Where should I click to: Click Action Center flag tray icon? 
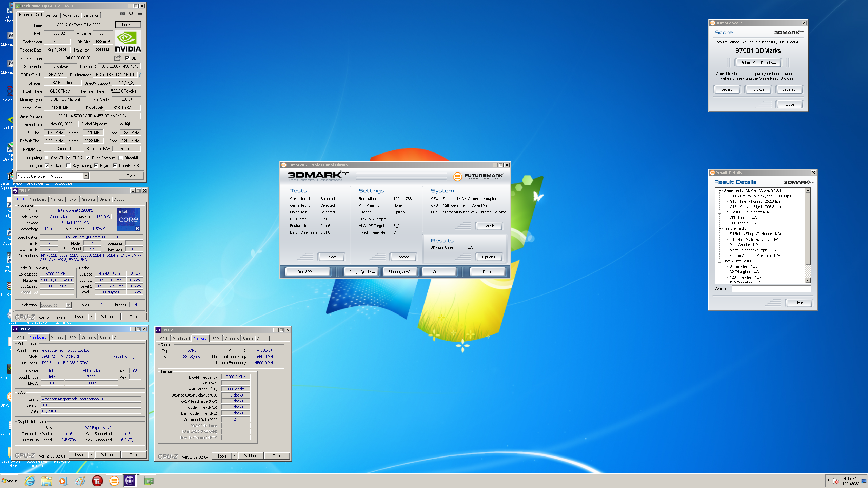(x=836, y=481)
